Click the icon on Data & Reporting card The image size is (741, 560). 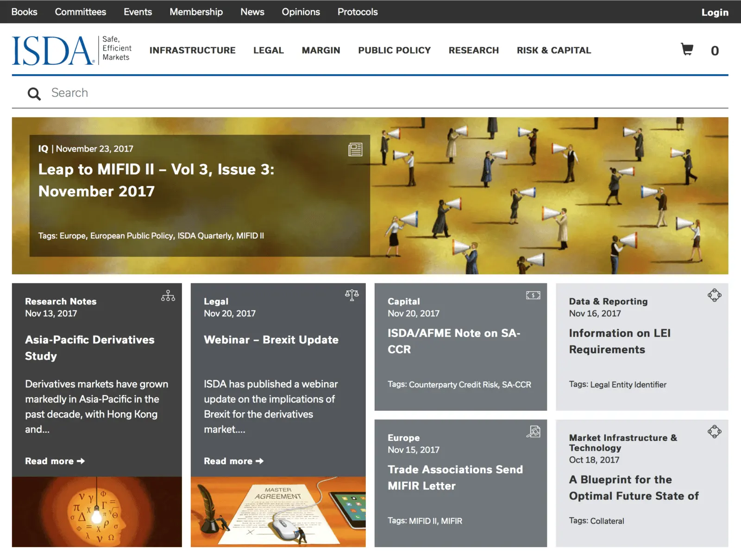715,295
